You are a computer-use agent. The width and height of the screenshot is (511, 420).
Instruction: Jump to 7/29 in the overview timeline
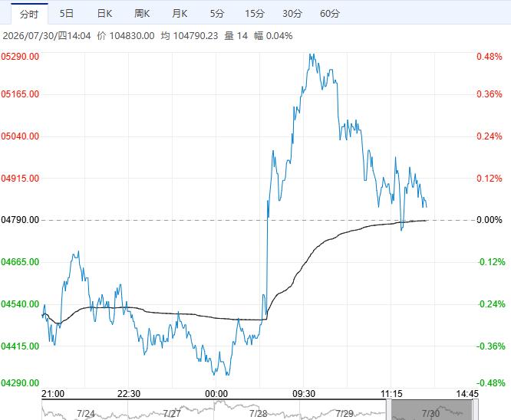click(345, 414)
